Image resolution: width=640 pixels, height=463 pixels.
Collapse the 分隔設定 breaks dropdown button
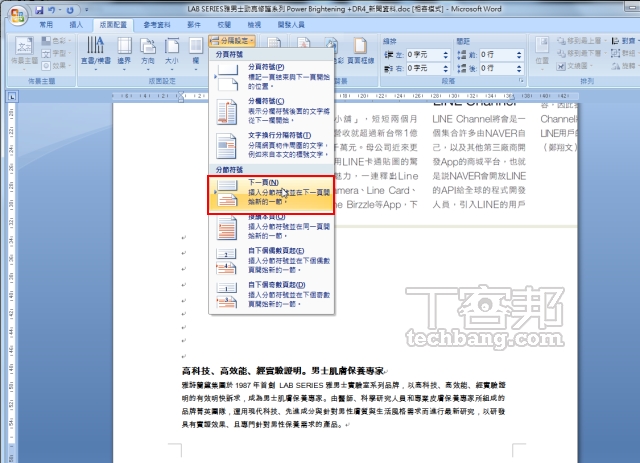(232, 40)
